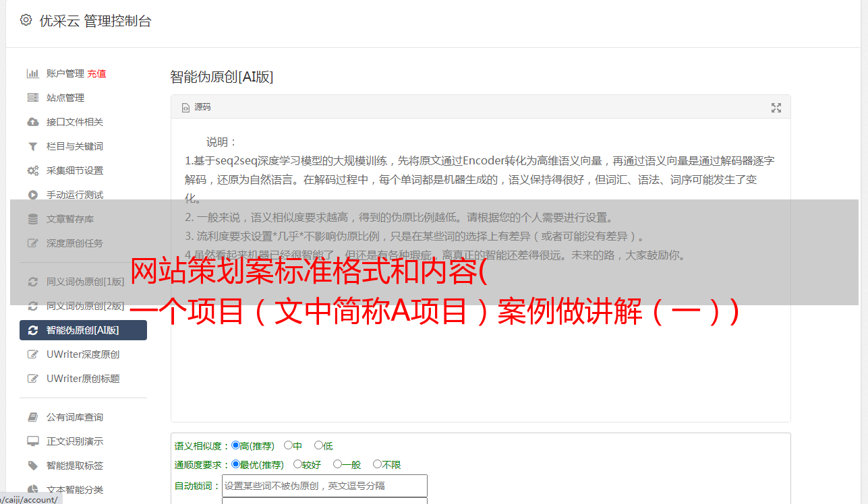This screenshot has height=504, width=868.
Task: Open 智能伪原创[AI版] menu item
Action: click(83, 330)
